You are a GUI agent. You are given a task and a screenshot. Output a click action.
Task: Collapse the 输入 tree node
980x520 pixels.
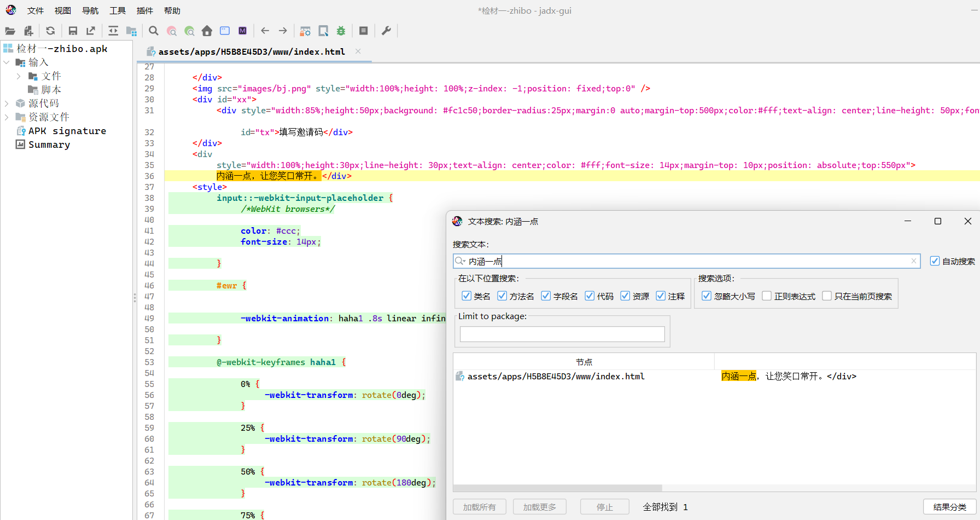coord(7,62)
